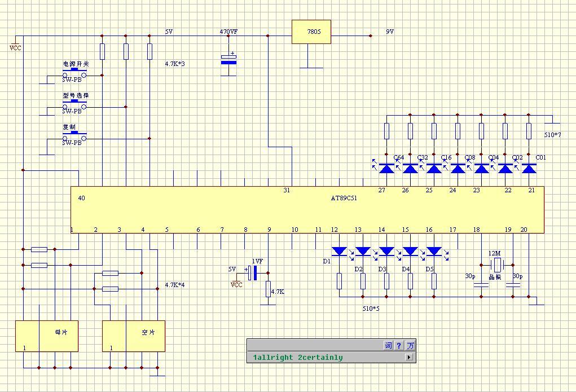Select the C64 LED symbol at pin 27
The height and width of the screenshot is (392, 576).
386,168
